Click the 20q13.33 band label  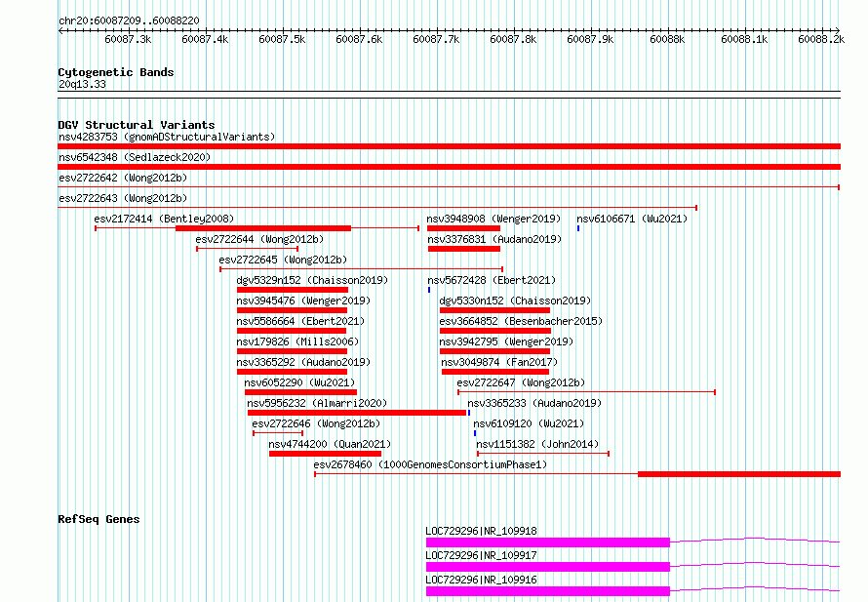(82, 84)
